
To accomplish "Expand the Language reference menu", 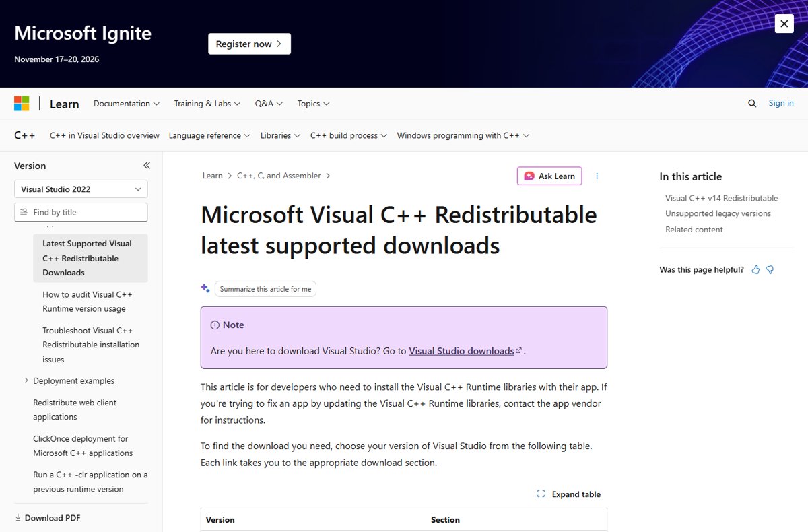I will pos(209,135).
